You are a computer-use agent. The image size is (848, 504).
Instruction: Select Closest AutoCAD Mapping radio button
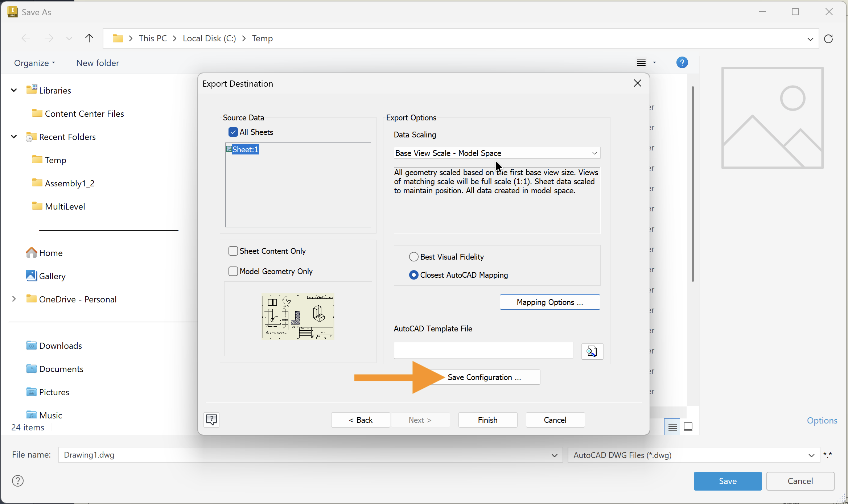(413, 275)
